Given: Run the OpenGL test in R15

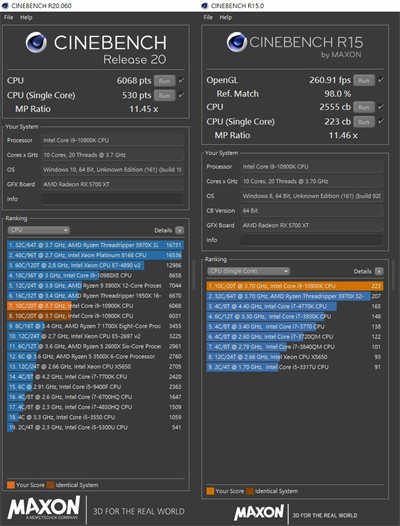Looking at the screenshot, I should 364,81.
